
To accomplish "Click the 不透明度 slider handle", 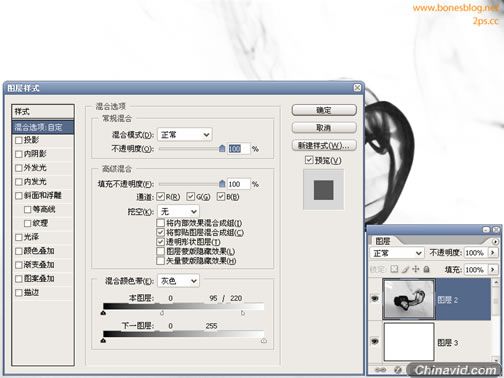I will click(x=222, y=148).
